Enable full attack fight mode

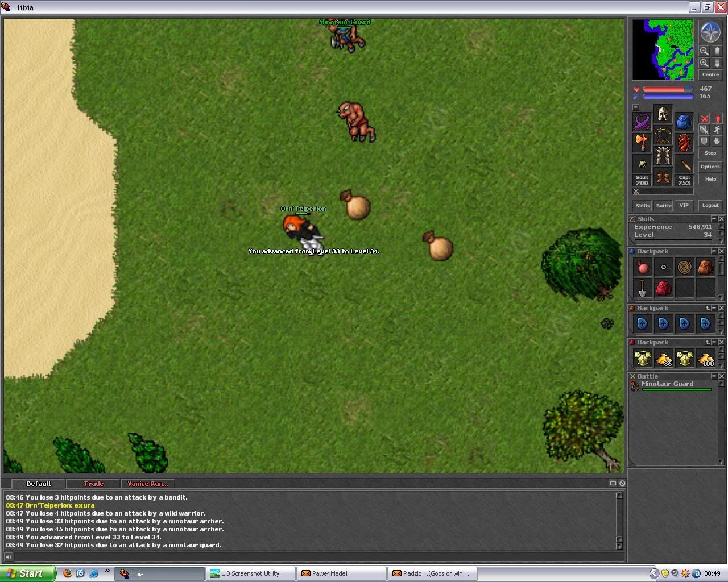coord(704,119)
